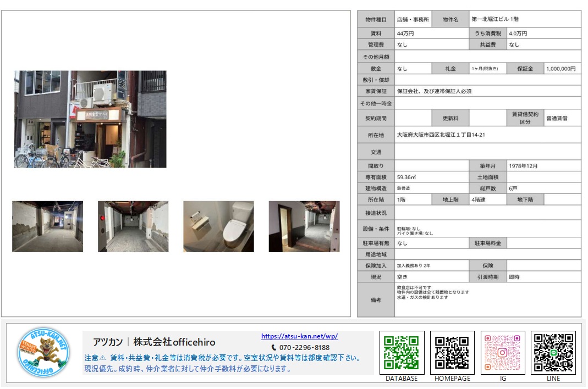Screen dimensions: 588x389
Task: View the toilet photo thumbnail
Action: 218,226
